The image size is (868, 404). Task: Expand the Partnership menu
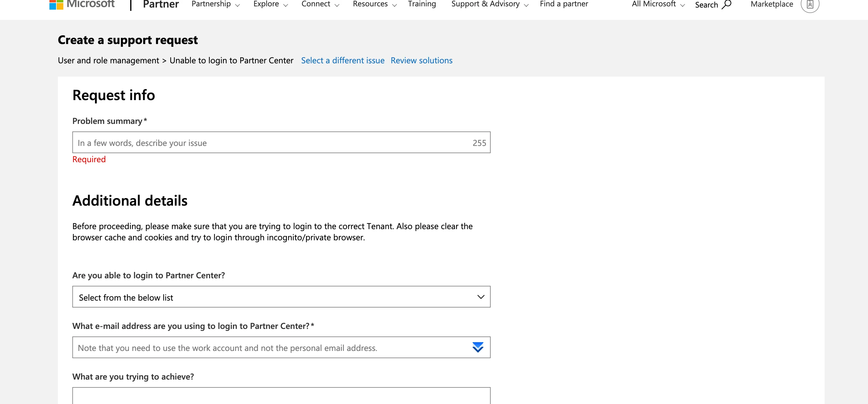pyautogui.click(x=216, y=5)
